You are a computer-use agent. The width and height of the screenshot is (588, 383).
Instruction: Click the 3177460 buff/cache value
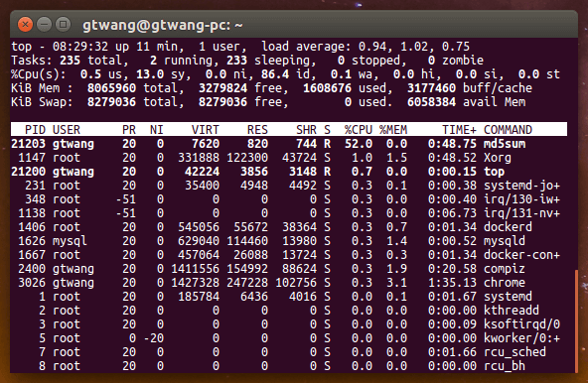coord(431,88)
